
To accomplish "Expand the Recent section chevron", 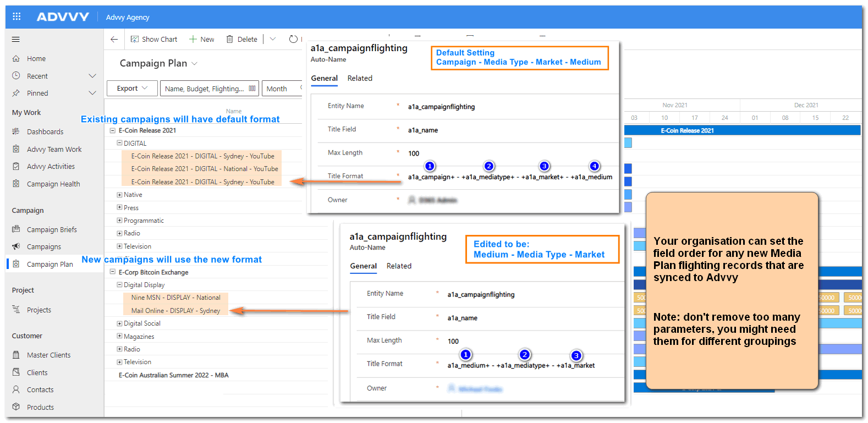I will coord(92,76).
